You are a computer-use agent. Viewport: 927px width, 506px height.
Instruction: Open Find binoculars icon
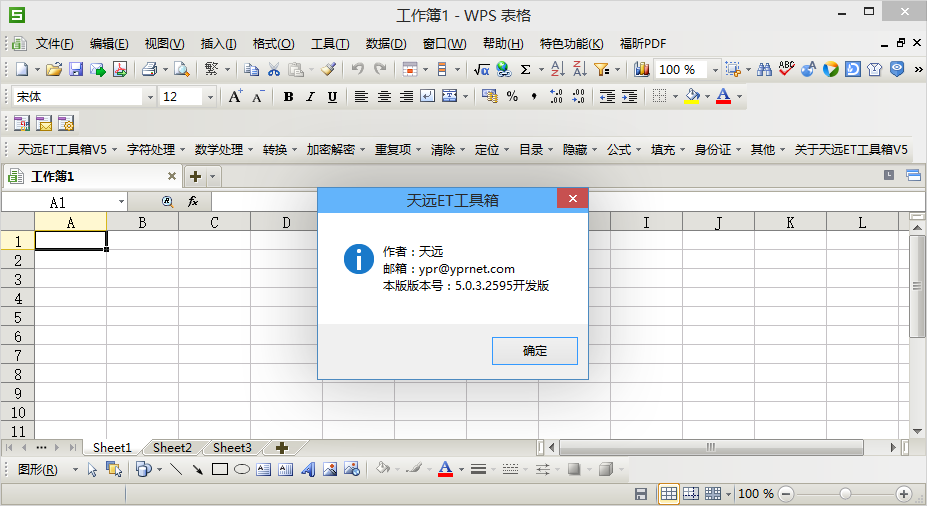[764, 70]
